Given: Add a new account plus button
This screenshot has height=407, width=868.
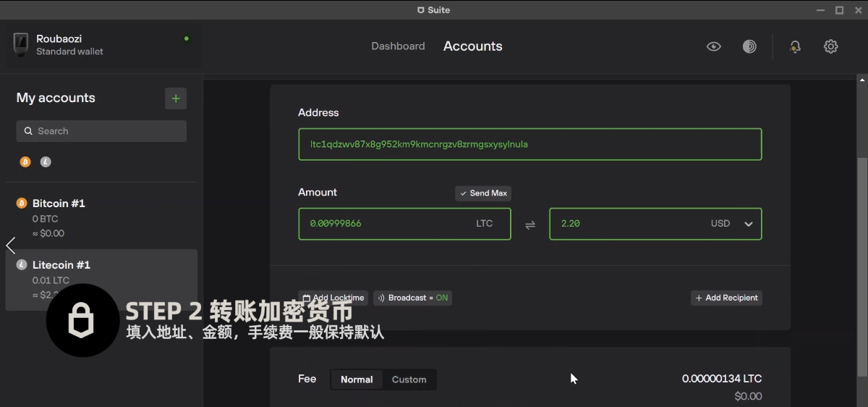Looking at the screenshot, I should [176, 98].
